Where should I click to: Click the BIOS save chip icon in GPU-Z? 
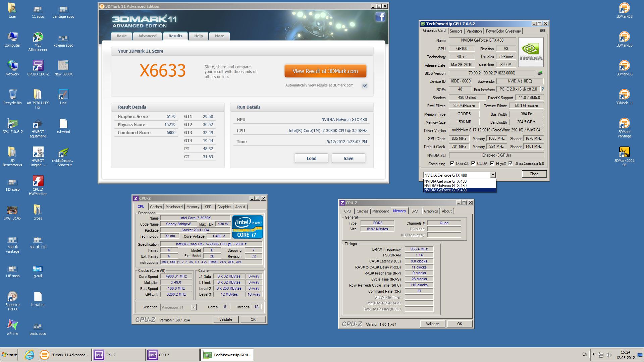[540, 73]
